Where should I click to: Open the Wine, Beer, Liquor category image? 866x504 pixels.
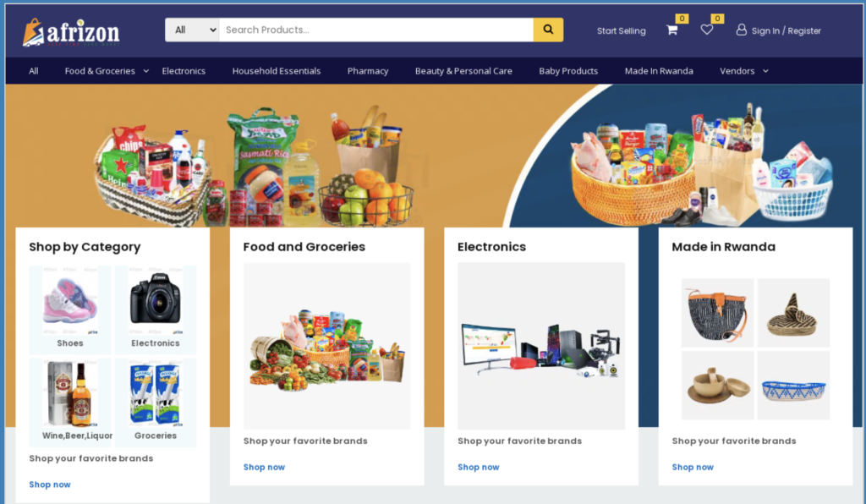(70, 393)
